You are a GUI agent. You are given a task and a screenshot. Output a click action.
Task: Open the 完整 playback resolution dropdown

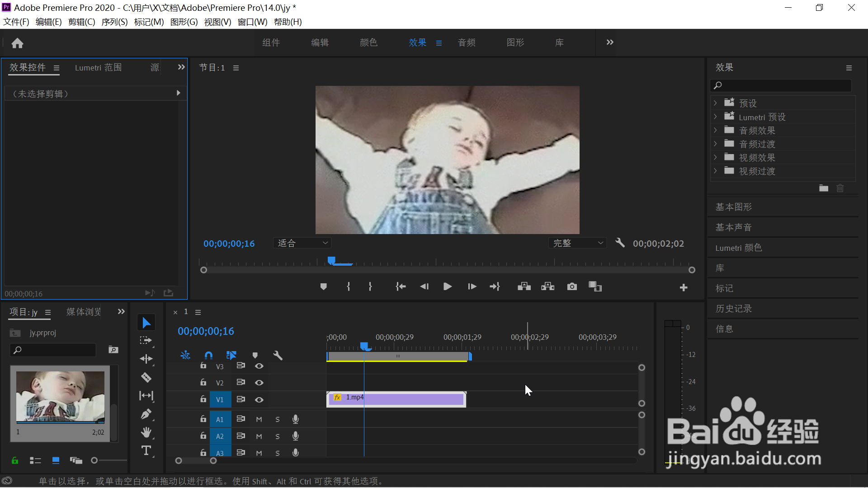point(577,243)
